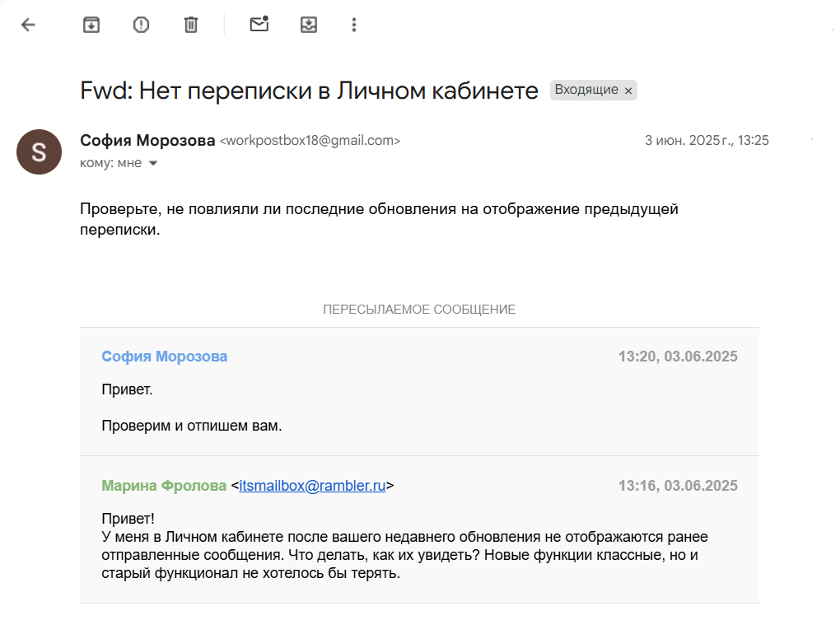This screenshot has width=840, height=620.
Task: Expand recipient details next to кому: мне
Action: click(x=152, y=163)
